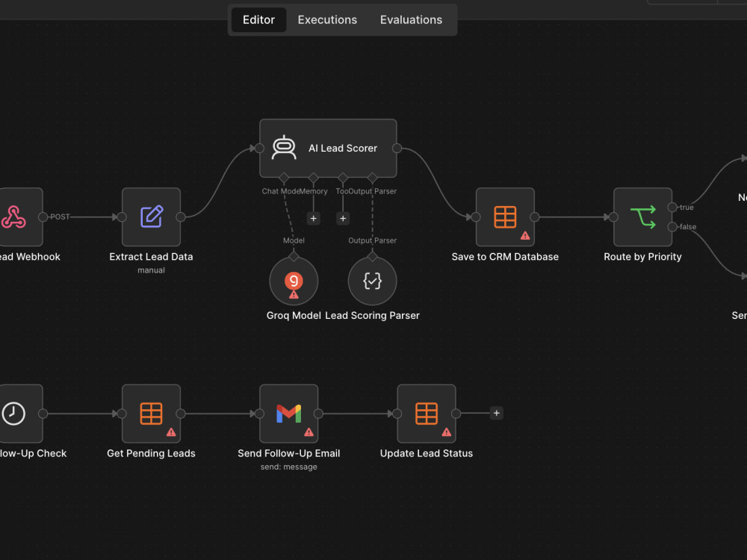Open the Lead Scoring Parser node
This screenshot has width=747, height=560.
click(372, 281)
